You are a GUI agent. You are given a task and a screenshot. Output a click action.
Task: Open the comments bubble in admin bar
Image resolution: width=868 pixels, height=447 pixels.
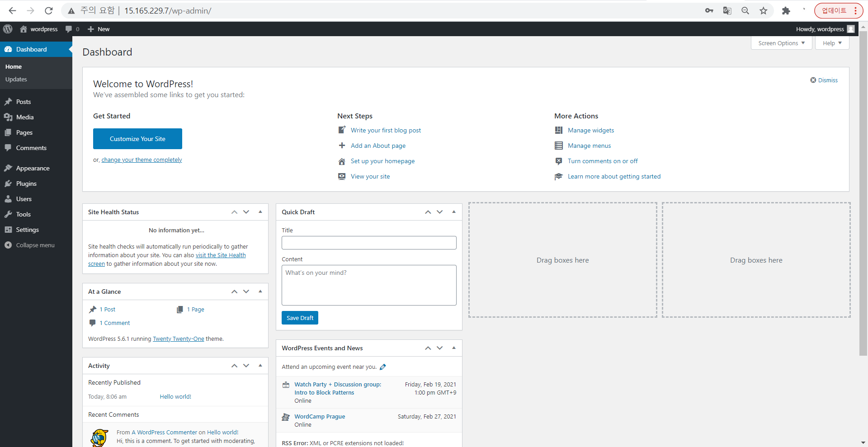72,29
